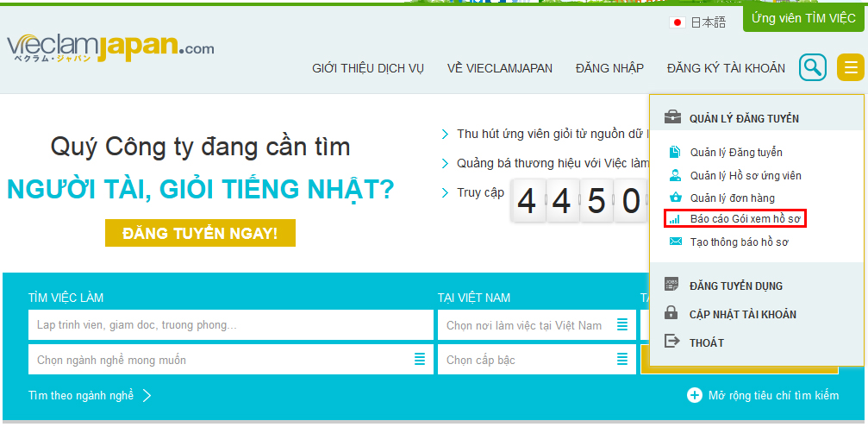Click the Thoát logout icon
The image size is (868, 427).
[672, 342]
